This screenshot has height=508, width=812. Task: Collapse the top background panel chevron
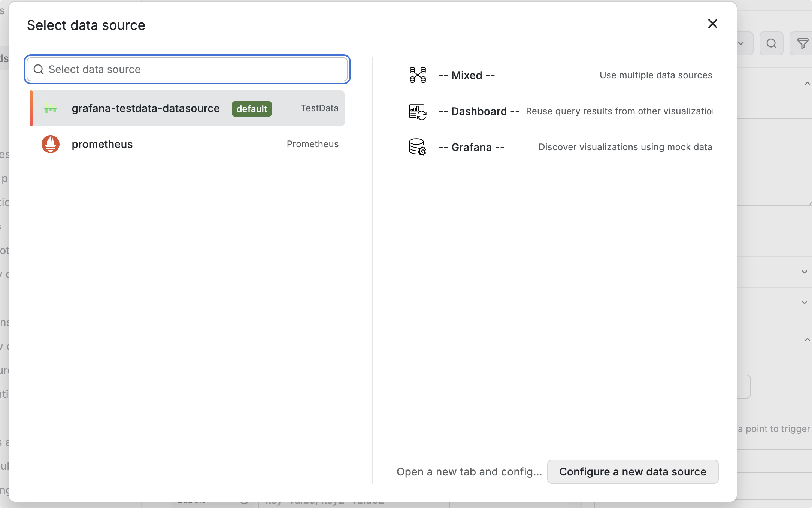click(807, 83)
